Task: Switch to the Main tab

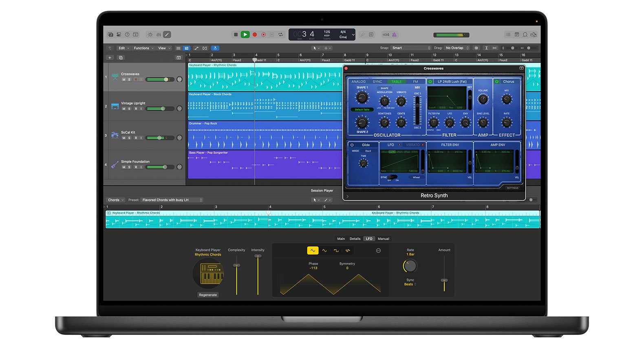Action: [x=341, y=239]
